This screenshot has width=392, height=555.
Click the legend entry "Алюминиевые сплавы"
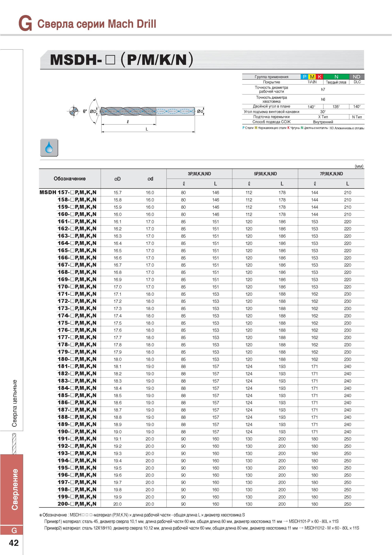point(349,128)
